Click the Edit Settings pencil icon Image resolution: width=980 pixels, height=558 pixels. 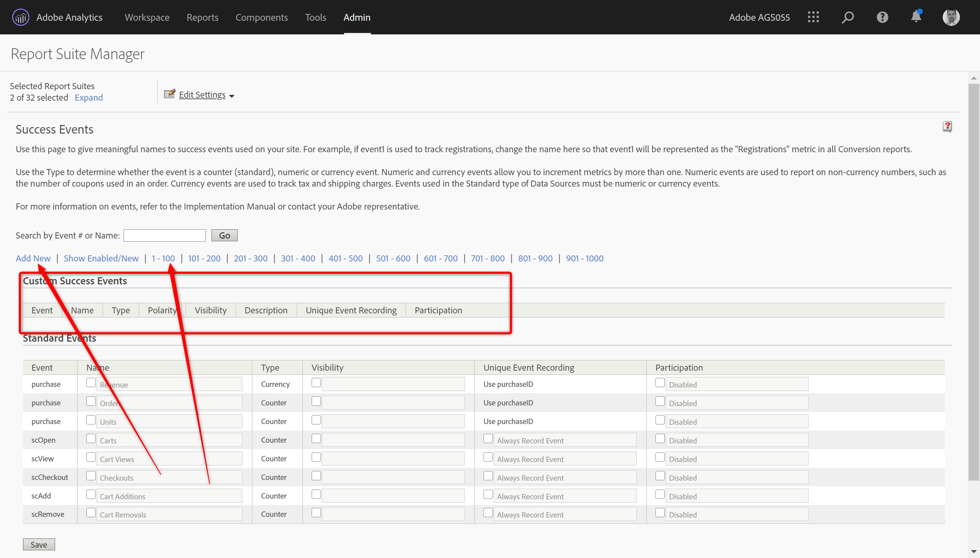[169, 94]
